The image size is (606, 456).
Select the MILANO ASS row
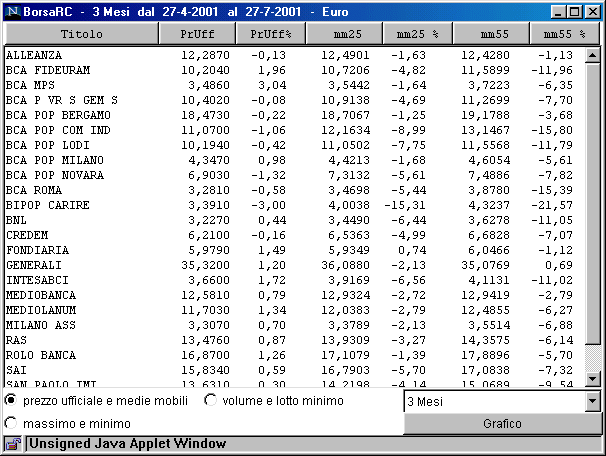coord(294,325)
